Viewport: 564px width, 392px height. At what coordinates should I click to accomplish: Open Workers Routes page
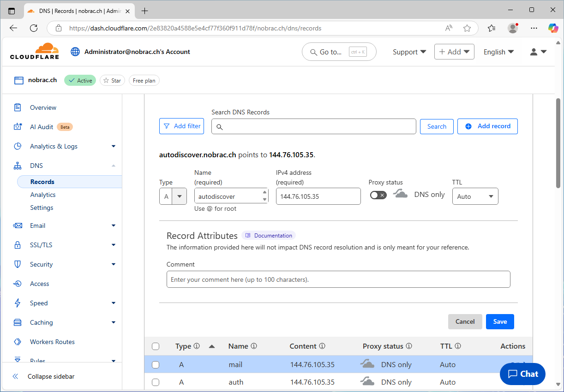52,342
